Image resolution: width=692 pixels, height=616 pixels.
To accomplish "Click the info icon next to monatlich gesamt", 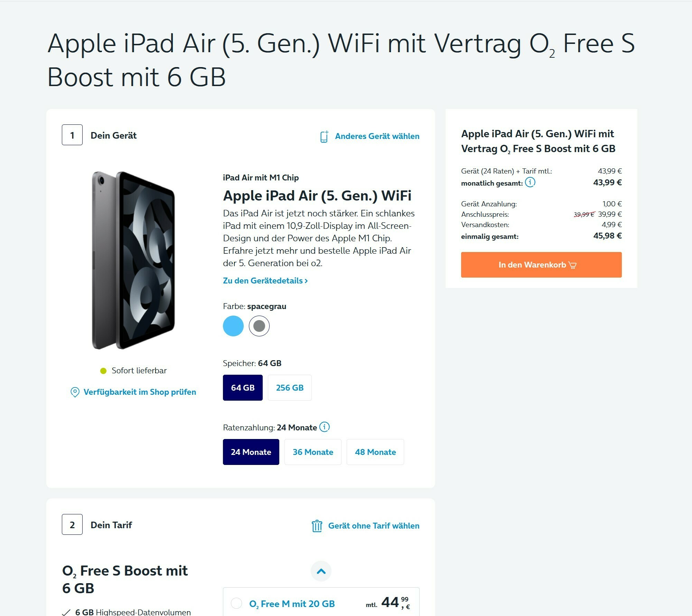I will tap(530, 182).
